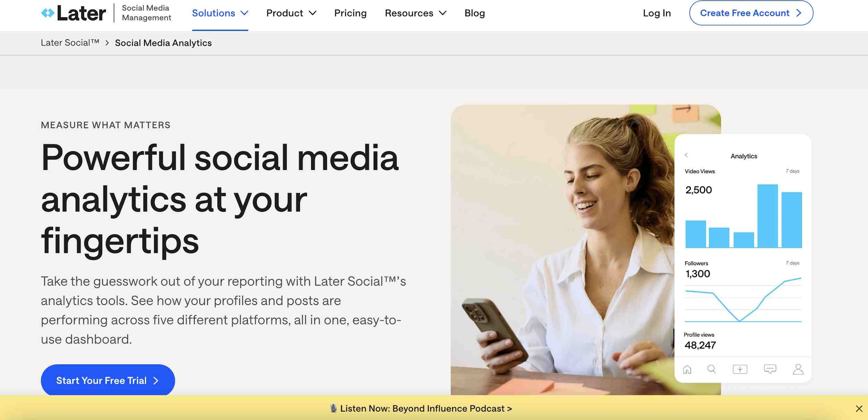The height and width of the screenshot is (420, 868).
Task: Click the Video Views label
Action: point(700,171)
